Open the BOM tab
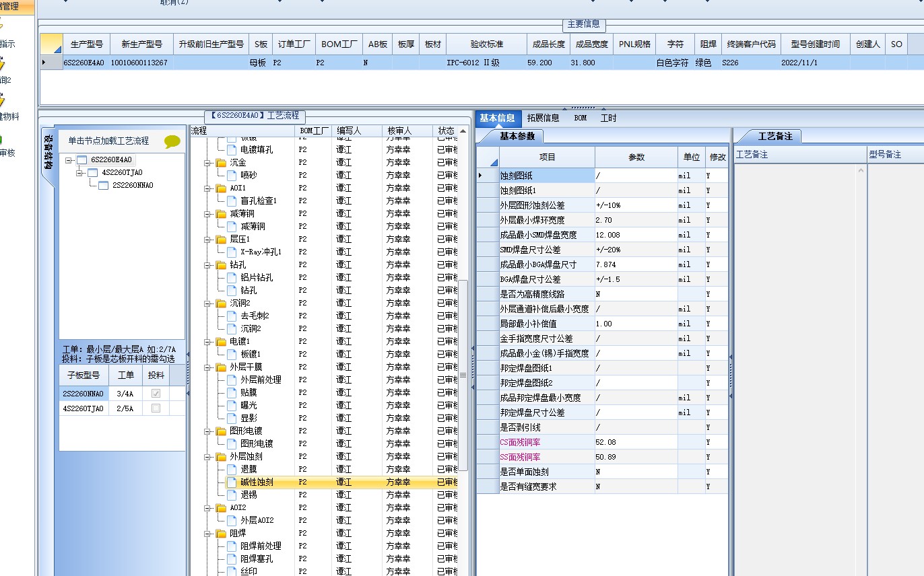Screen dimensions: 924x576 click(581, 118)
